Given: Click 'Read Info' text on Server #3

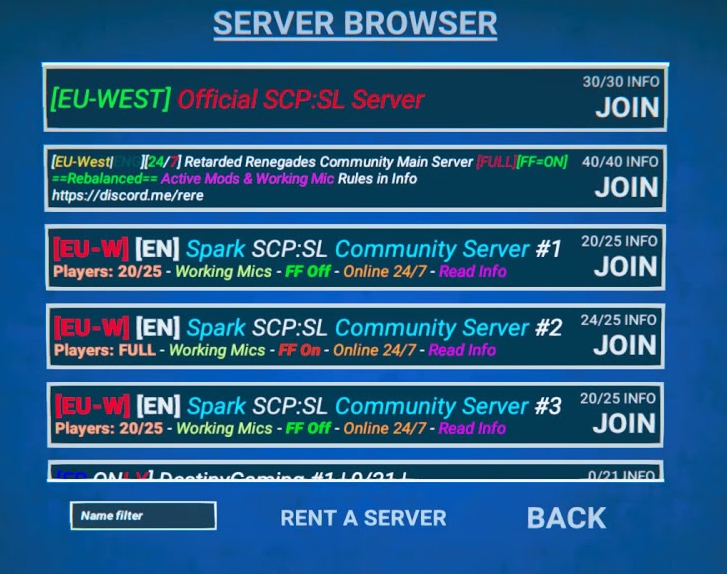Looking at the screenshot, I should click(472, 428).
